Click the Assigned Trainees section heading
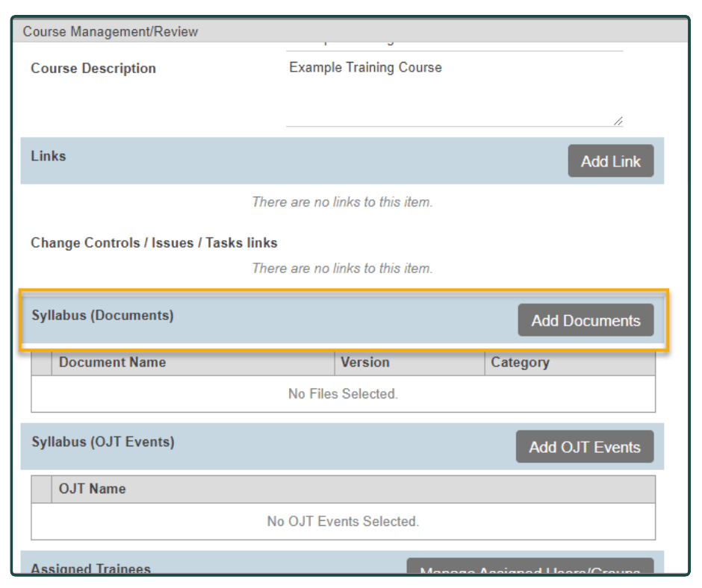The height and width of the screenshot is (588, 702). click(x=90, y=569)
